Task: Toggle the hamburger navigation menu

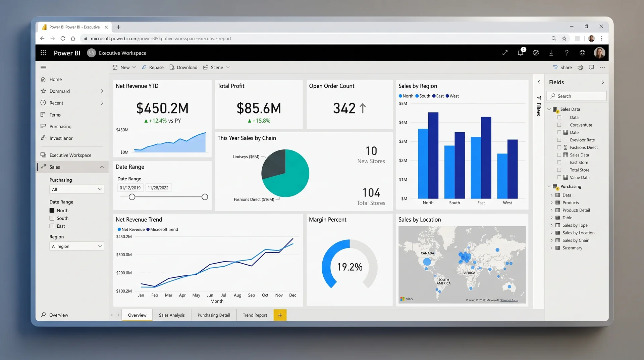Action: coord(43,67)
